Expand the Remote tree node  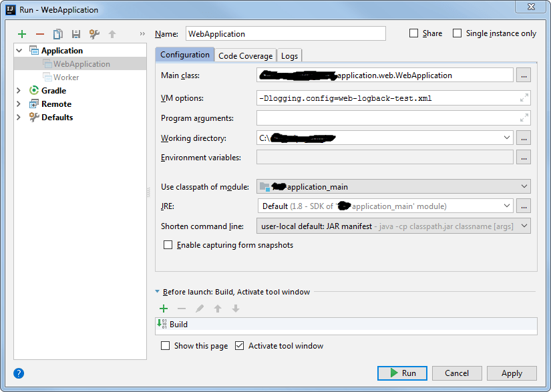19,104
